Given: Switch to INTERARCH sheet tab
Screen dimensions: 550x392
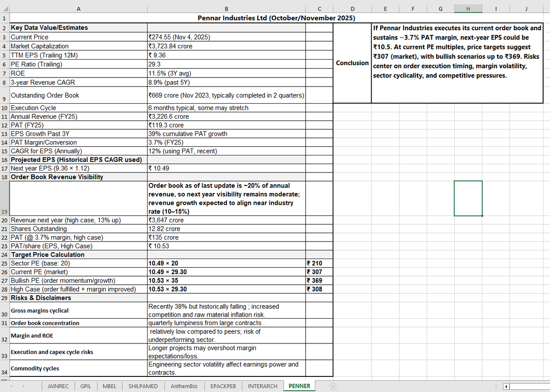Looking at the screenshot, I should pos(263,386).
